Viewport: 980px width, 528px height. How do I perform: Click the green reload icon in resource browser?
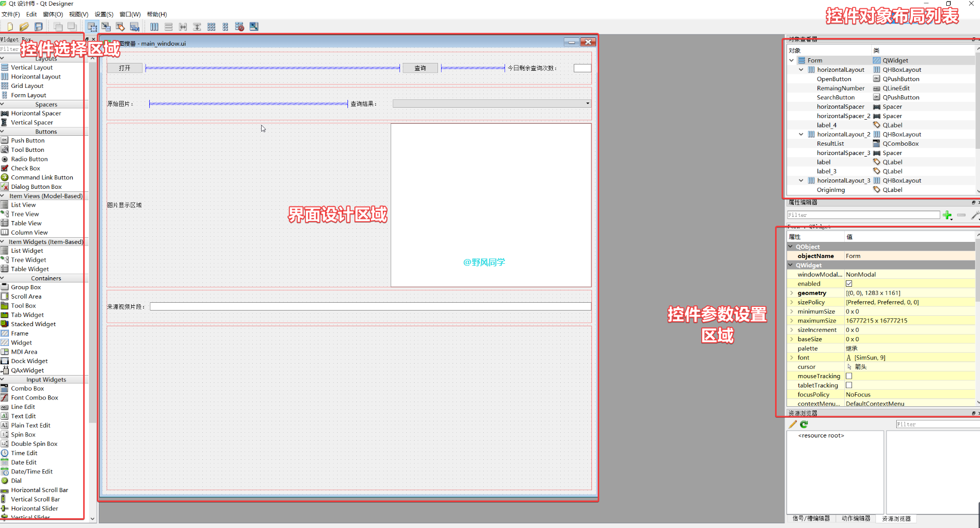click(804, 424)
